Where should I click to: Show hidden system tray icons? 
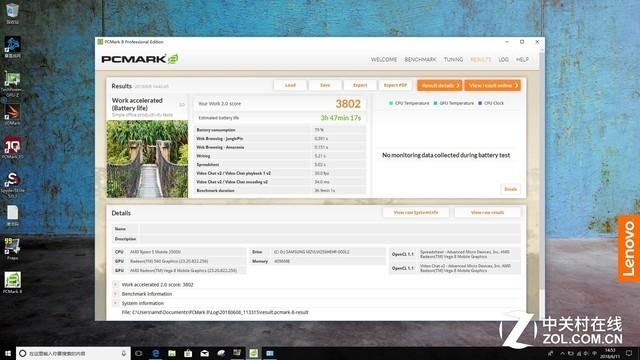(562, 353)
